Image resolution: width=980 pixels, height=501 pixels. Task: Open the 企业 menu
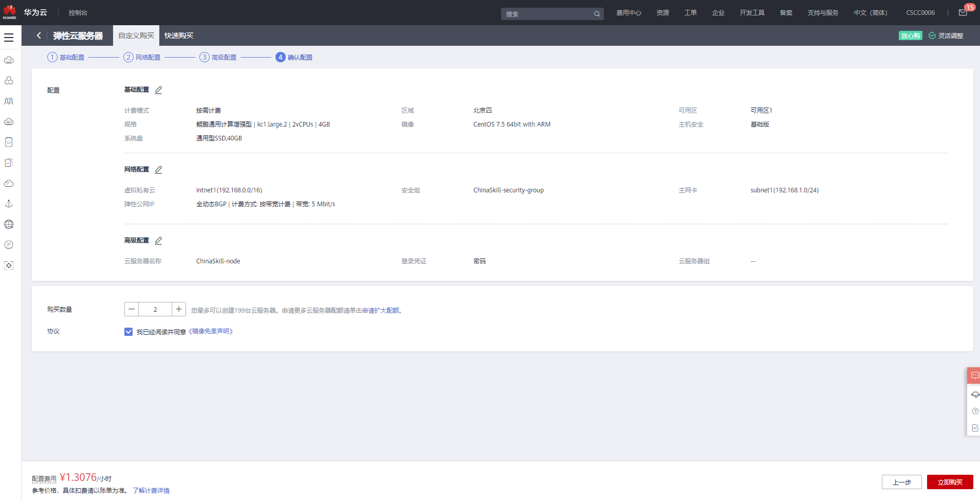pyautogui.click(x=718, y=13)
